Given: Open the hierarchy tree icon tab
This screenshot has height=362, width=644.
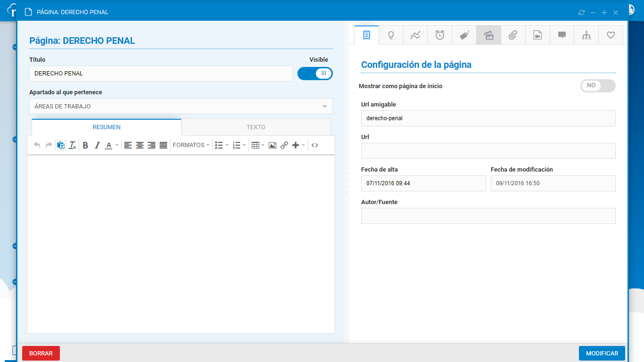Looking at the screenshot, I should (x=586, y=35).
